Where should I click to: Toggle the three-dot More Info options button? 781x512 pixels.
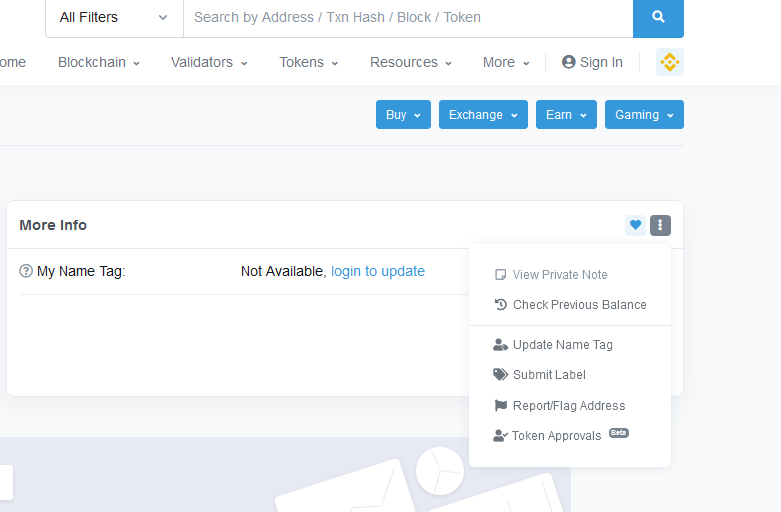click(660, 225)
